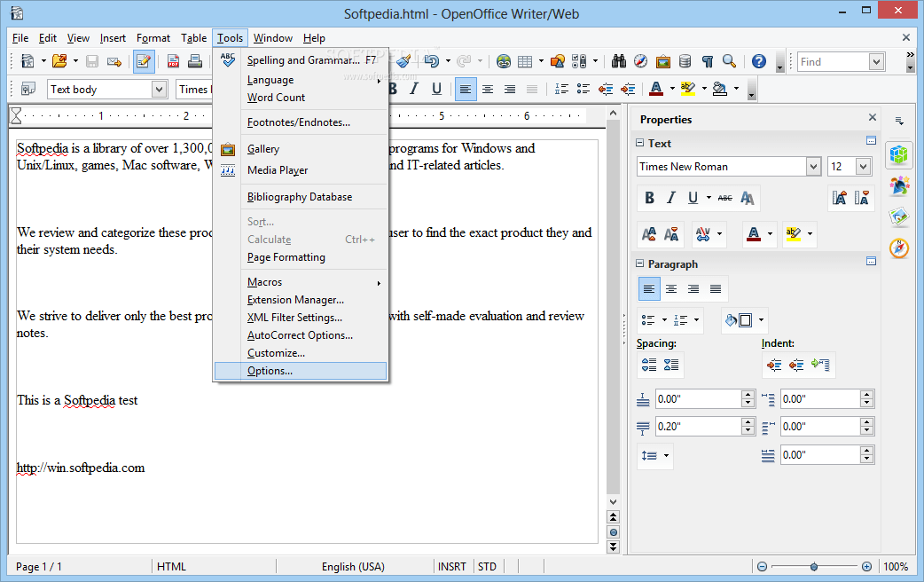Toggle Italic in the Properties panel

[x=671, y=198]
